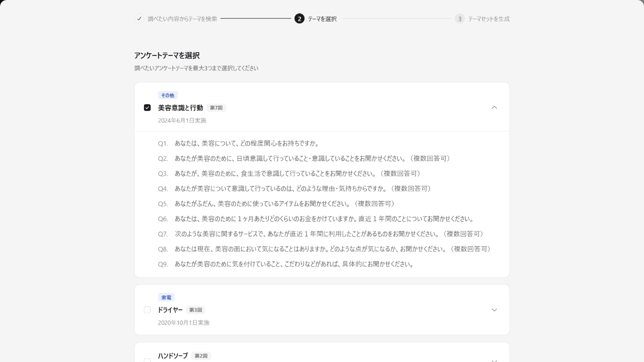This screenshot has width=644, height=362.
Task: Click the 第3回 badge beside ドライヤー
Action: coord(195,310)
